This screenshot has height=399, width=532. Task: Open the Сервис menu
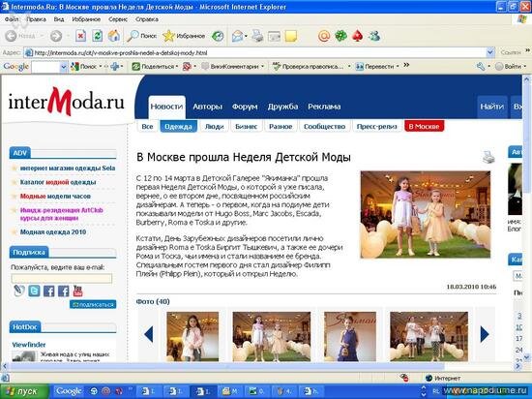click(118, 19)
